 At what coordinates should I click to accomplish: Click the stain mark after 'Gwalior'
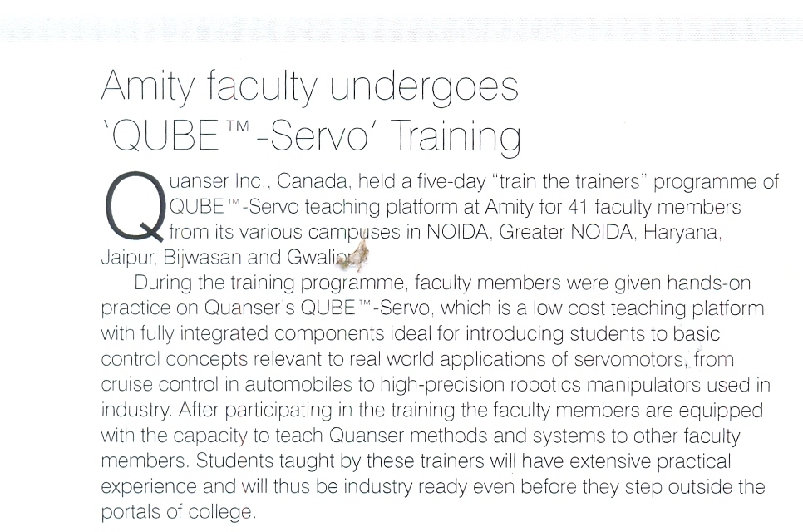click(354, 254)
